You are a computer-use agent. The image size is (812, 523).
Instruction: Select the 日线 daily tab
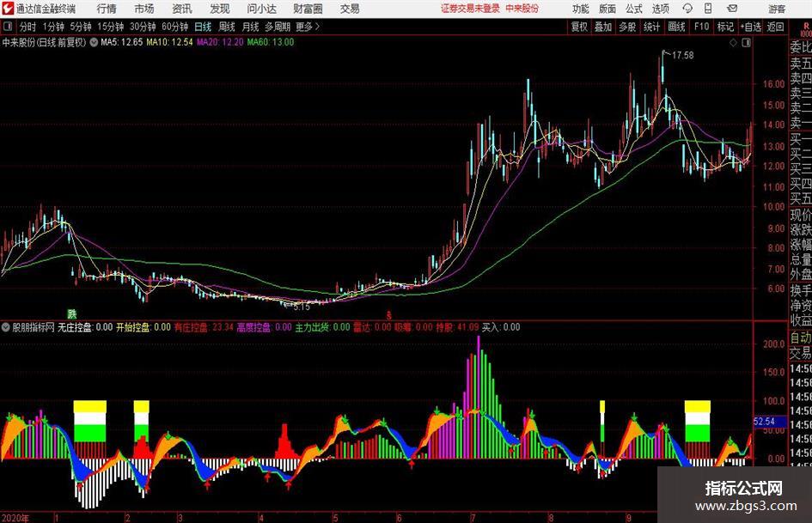(203, 27)
